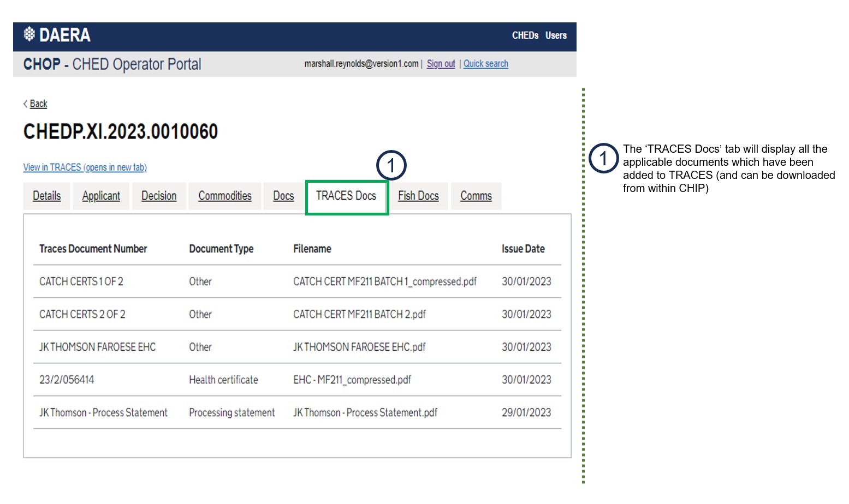The height and width of the screenshot is (504, 849).
Task: Click the Document Type column header
Action: (x=221, y=249)
